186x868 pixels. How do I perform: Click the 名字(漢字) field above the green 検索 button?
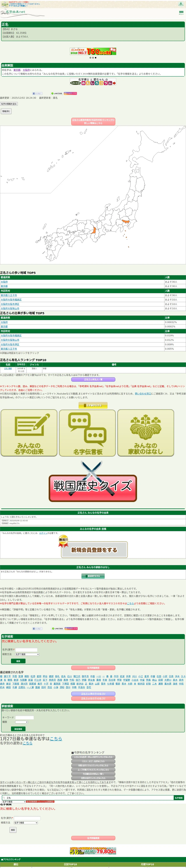[x=26, y=650]
